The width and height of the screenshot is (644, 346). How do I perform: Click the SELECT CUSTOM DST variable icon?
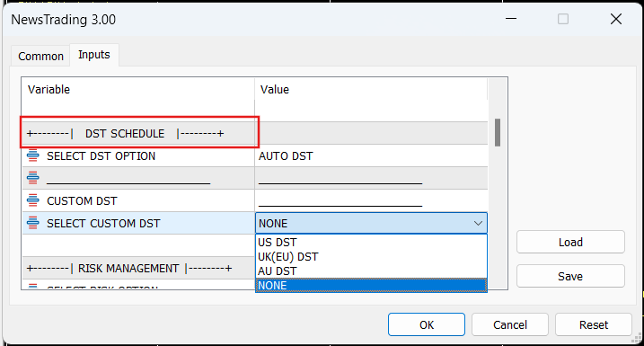click(x=33, y=223)
